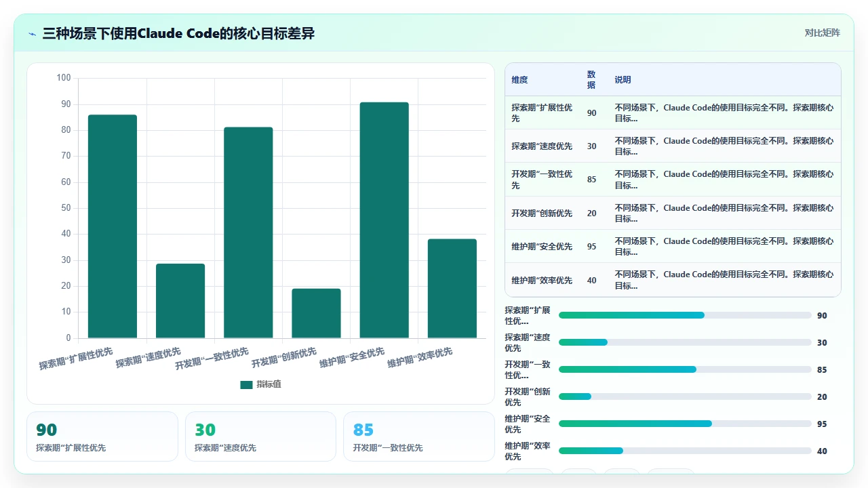
Task: Click the 维度 column header
Action: (x=519, y=80)
